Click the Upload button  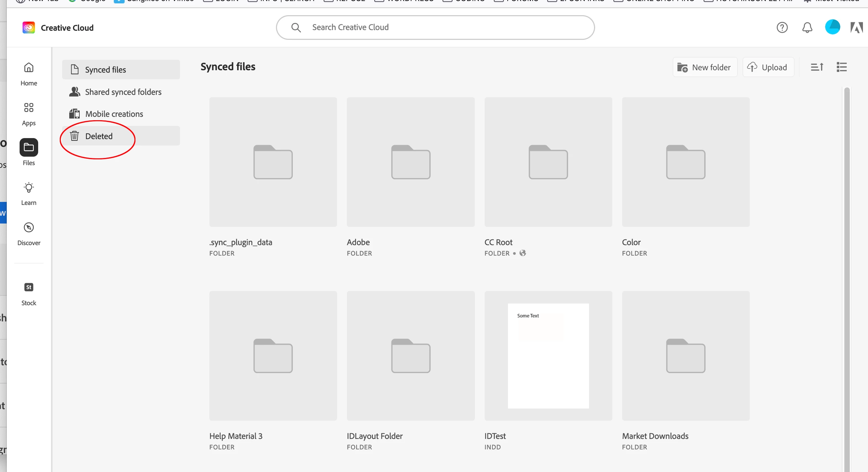coord(768,67)
